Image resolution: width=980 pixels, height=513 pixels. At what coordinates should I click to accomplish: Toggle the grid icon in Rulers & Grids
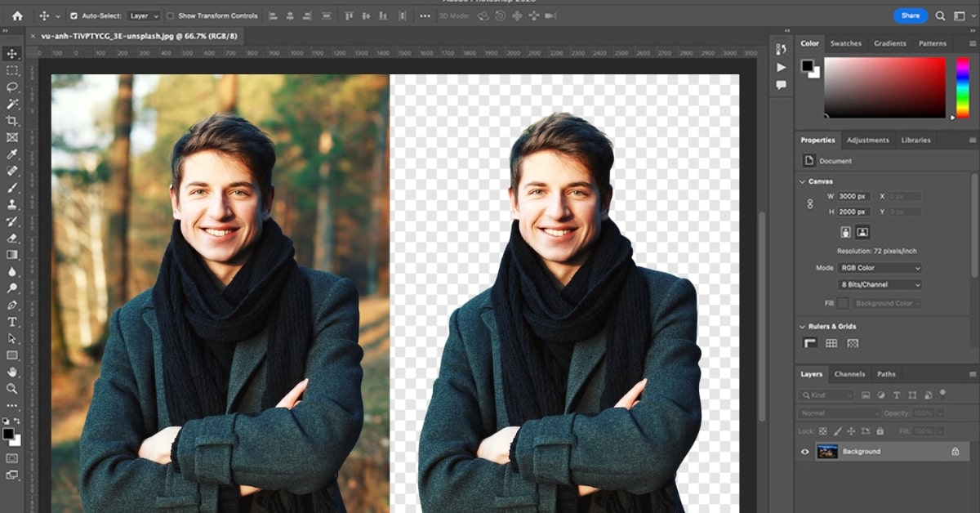[x=831, y=344]
